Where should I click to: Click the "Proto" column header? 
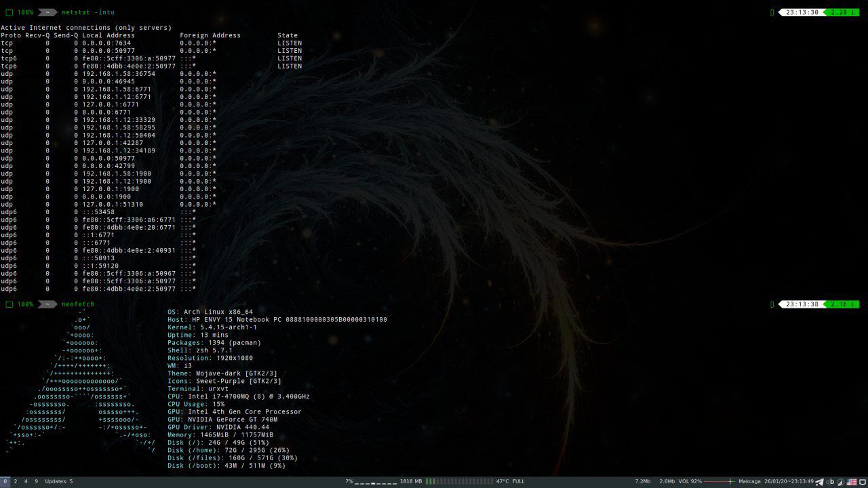click(11, 35)
